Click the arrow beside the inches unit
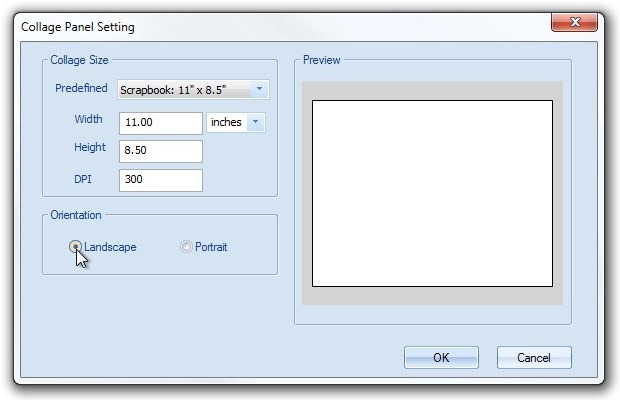The height and width of the screenshot is (400, 620). coord(255,122)
